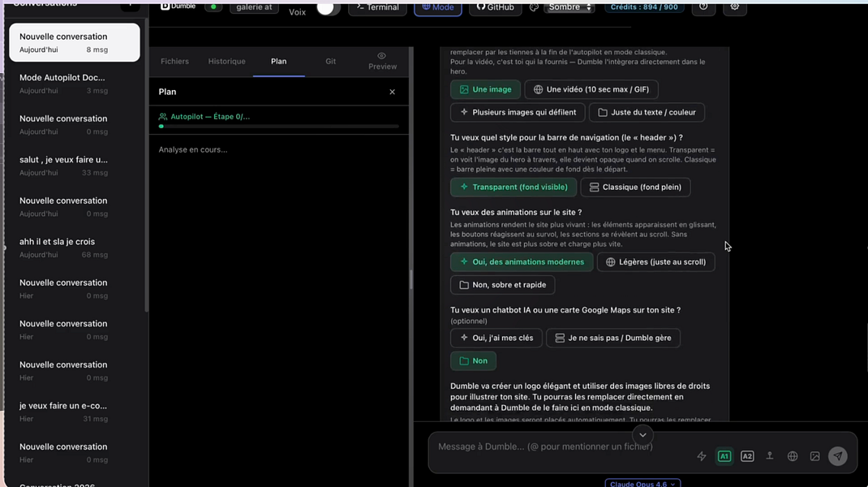The height and width of the screenshot is (487, 868).
Task: Click the conversations sidebar scrollbar
Action: click(146, 166)
